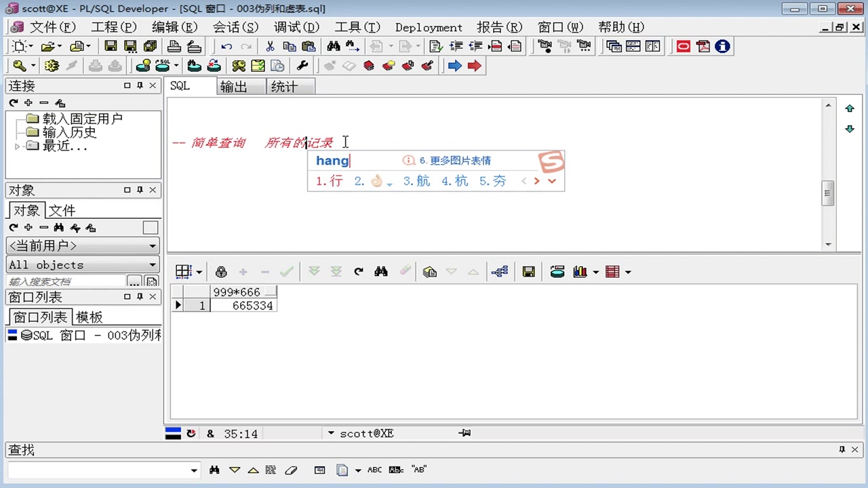
Task: Click the chart icon in results toolbar
Action: pos(580,272)
